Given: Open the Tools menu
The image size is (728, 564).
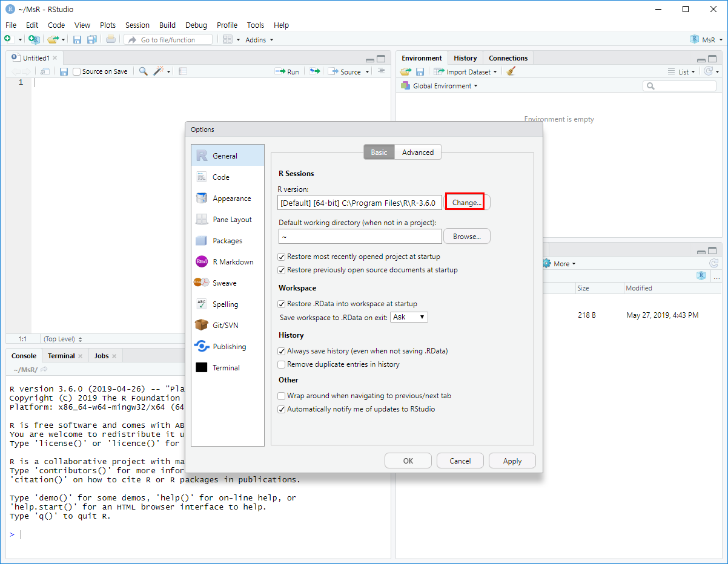Looking at the screenshot, I should 256,25.
